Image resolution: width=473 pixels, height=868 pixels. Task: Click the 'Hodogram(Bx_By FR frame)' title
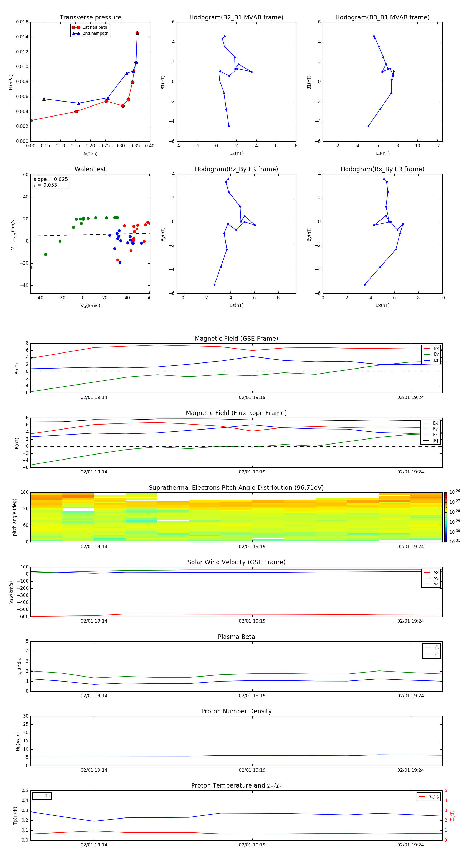pos(382,169)
